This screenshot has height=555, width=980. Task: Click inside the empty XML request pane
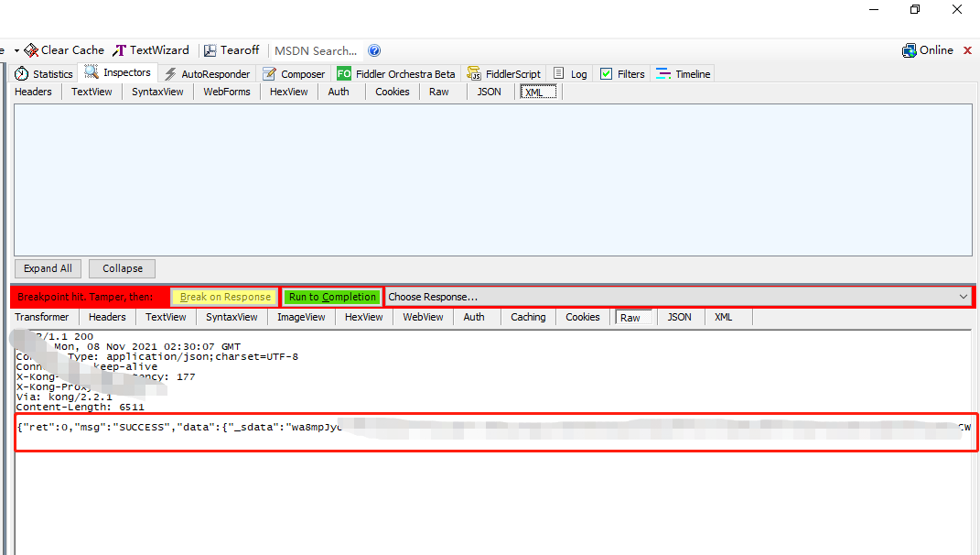(493, 180)
